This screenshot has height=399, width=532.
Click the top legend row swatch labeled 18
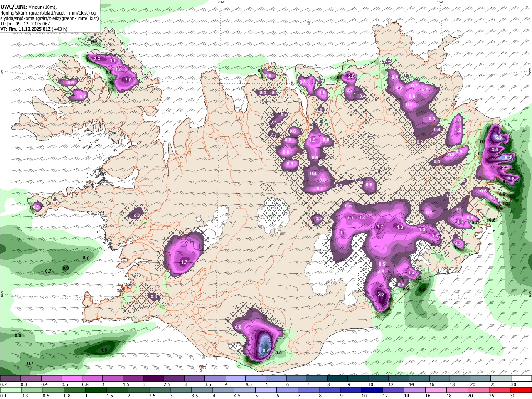460,379
